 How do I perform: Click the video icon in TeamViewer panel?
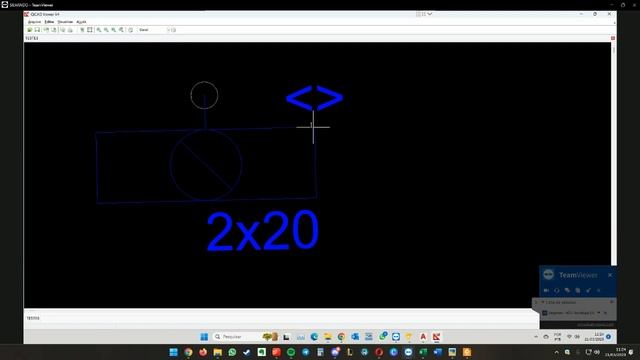(546, 290)
